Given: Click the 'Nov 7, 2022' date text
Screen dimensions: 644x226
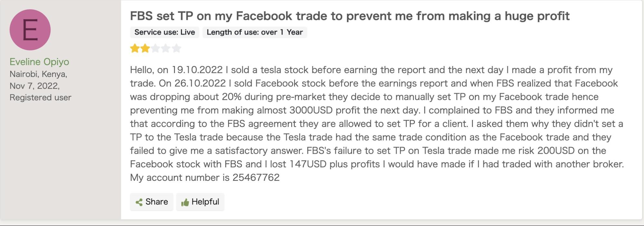Looking at the screenshot, I should (x=34, y=86).
